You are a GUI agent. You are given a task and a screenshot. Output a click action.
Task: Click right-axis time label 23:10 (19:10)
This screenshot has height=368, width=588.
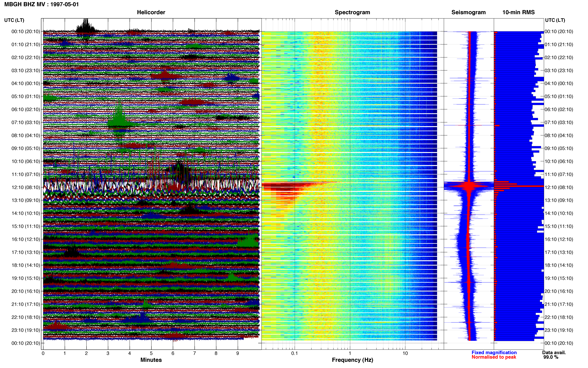pyautogui.click(x=559, y=330)
